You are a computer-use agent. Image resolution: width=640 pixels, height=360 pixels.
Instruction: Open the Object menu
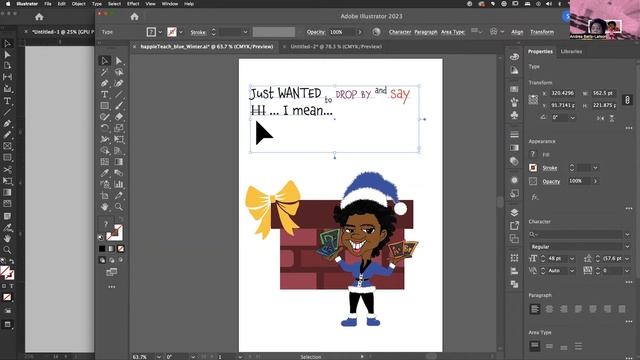point(78,4)
